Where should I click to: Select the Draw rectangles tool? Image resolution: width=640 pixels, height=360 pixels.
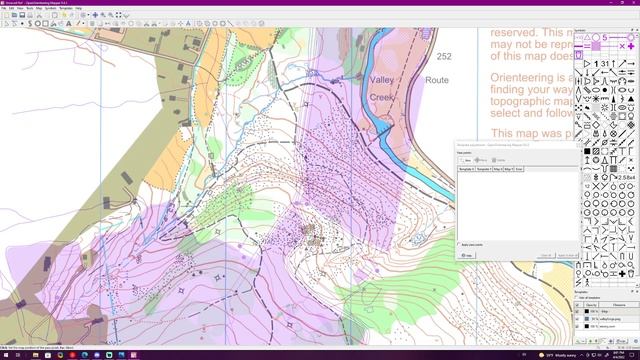point(45,24)
